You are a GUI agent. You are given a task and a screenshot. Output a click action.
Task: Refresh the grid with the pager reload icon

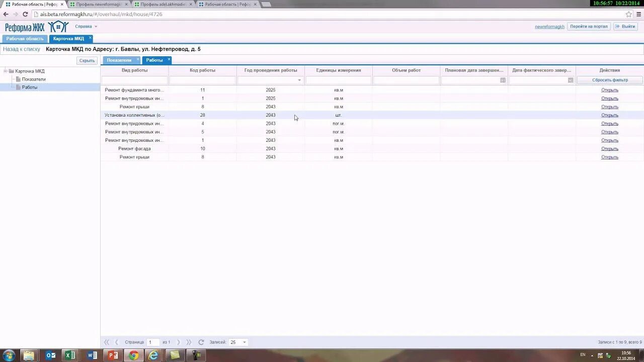(201, 342)
